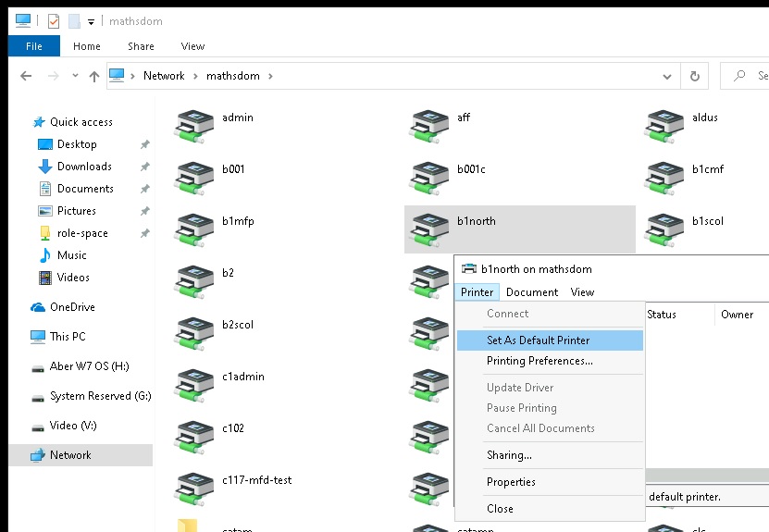Click the aldus printer icon
The width and height of the screenshot is (769, 532).
coord(665,125)
